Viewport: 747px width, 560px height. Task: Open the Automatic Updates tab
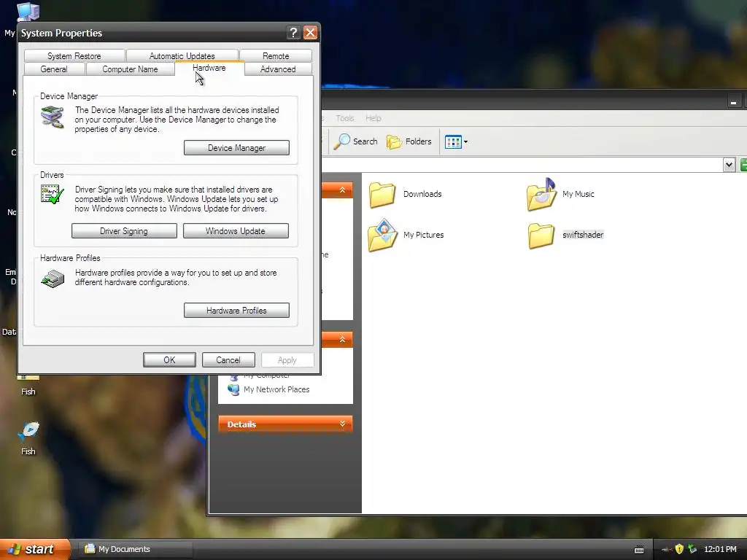click(x=182, y=55)
